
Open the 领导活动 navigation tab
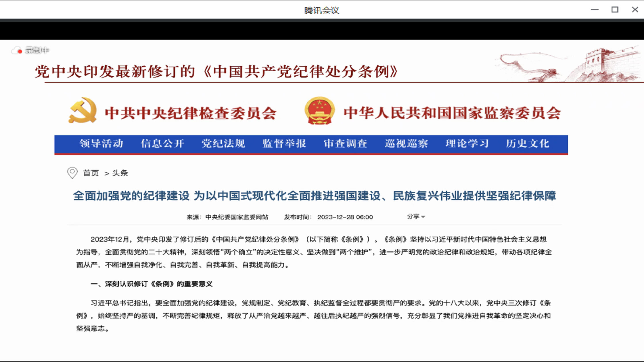[x=101, y=143]
